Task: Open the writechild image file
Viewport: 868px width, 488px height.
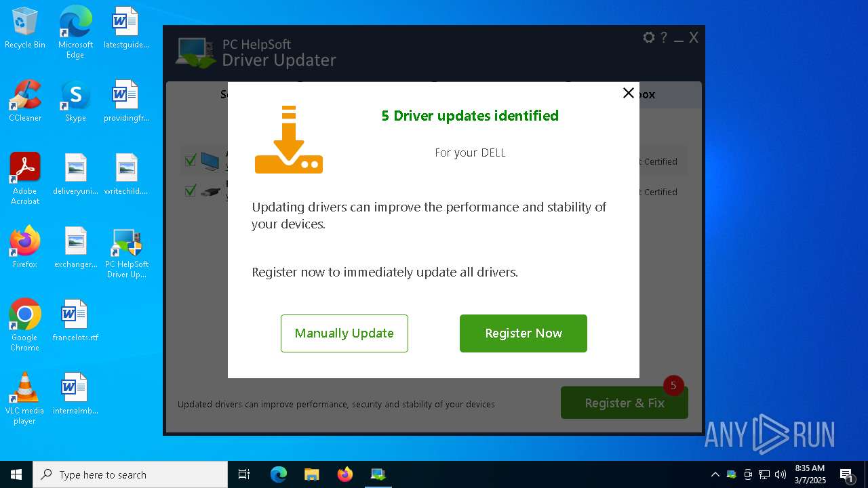Action: tap(126, 175)
